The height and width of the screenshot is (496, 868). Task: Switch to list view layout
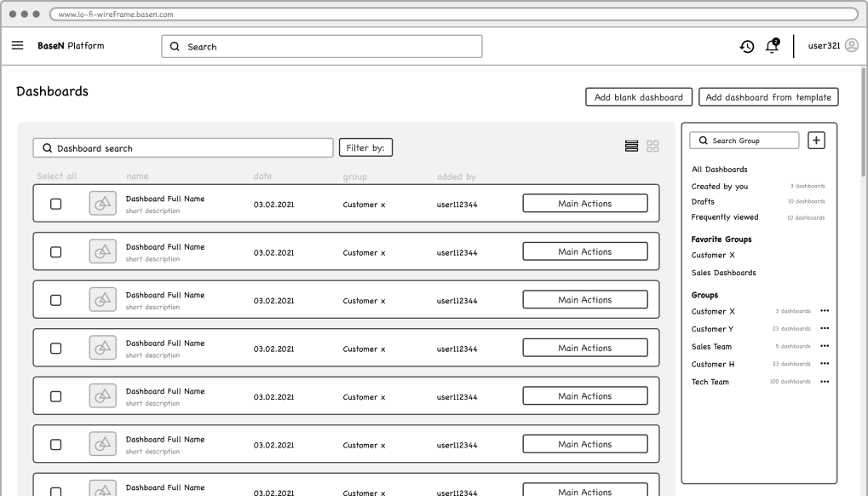coord(632,146)
